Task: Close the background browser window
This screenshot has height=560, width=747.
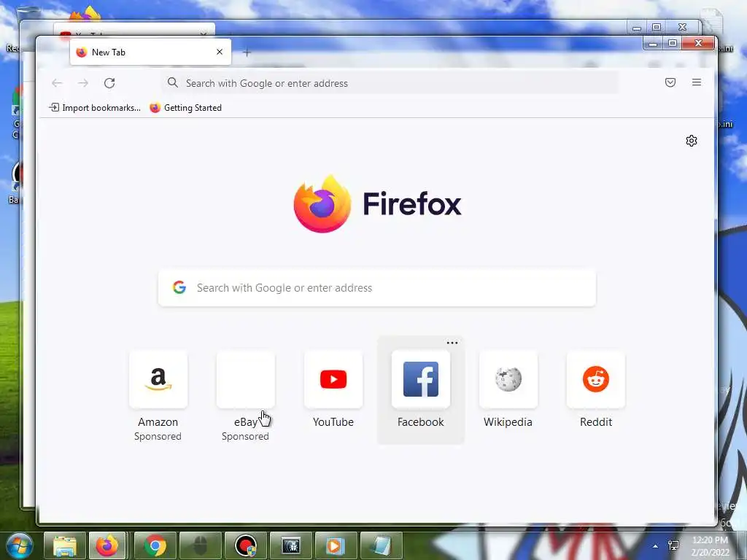Action: click(682, 27)
